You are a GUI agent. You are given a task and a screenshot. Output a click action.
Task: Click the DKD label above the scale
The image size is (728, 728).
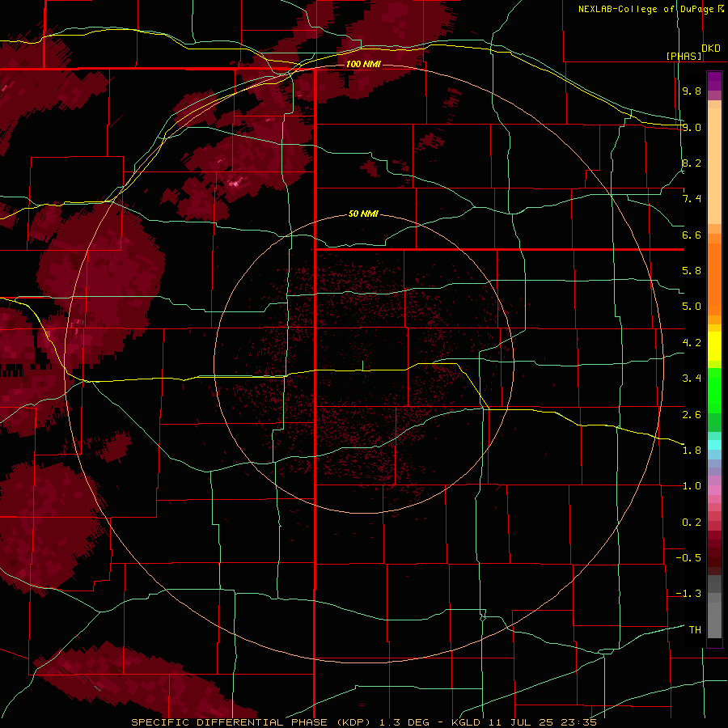[x=711, y=48]
